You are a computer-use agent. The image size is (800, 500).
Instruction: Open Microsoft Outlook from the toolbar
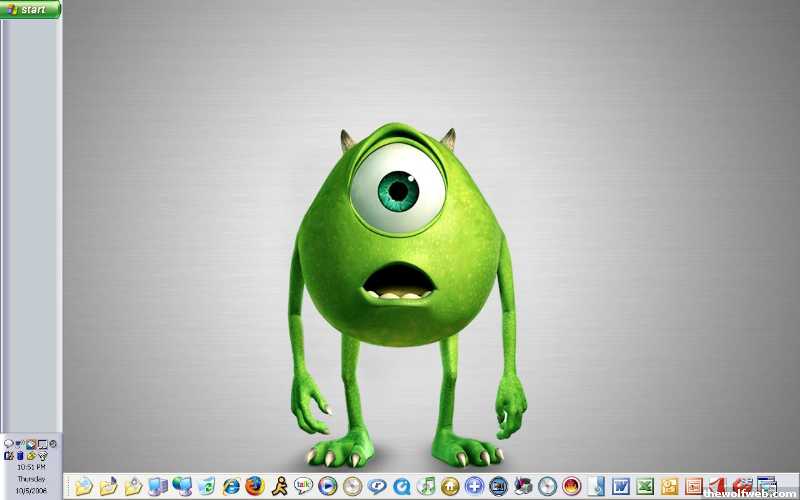click(669, 486)
